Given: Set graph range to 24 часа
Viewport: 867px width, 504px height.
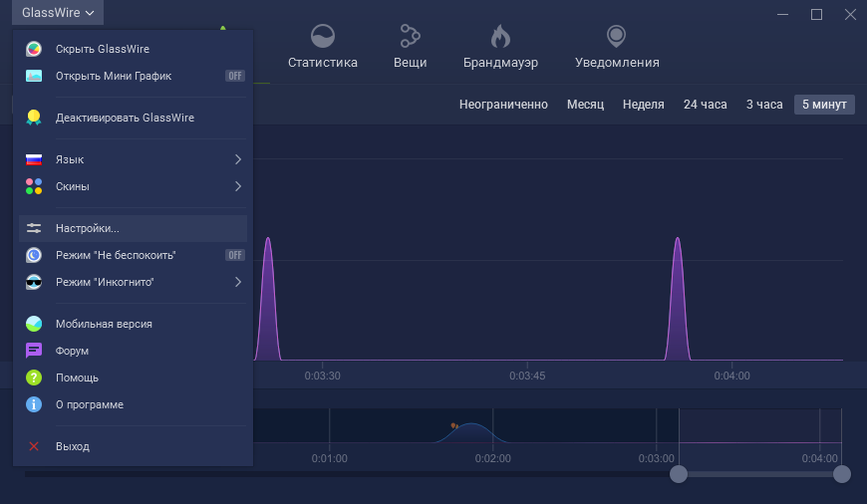Looking at the screenshot, I should click(x=705, y=105).
